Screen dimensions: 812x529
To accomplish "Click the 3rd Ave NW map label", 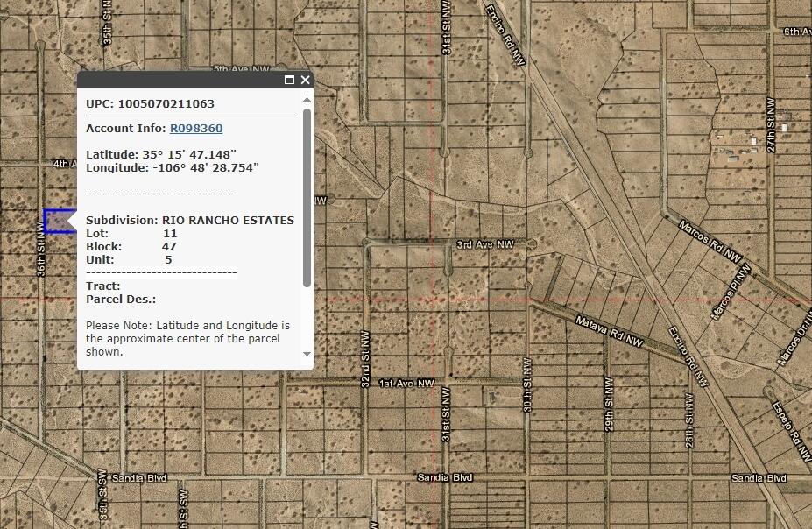I will [x=484, y=244].
